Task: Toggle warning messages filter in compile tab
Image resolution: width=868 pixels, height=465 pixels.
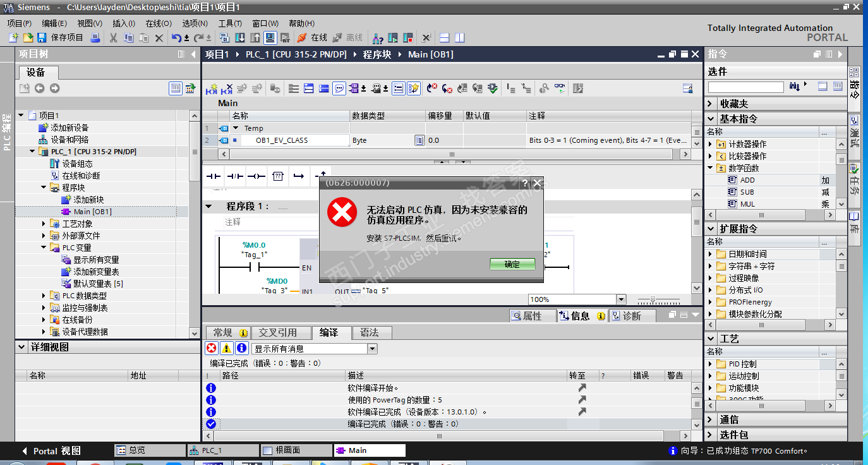Action: tap(226, 348)
